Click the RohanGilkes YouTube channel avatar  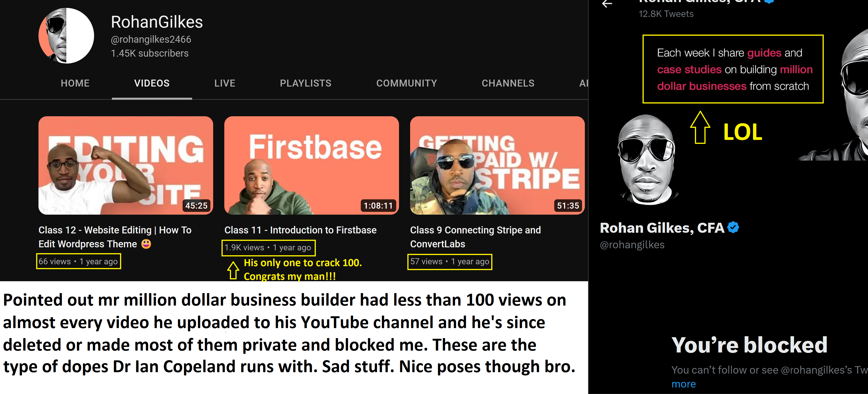(x=66, y=36)
